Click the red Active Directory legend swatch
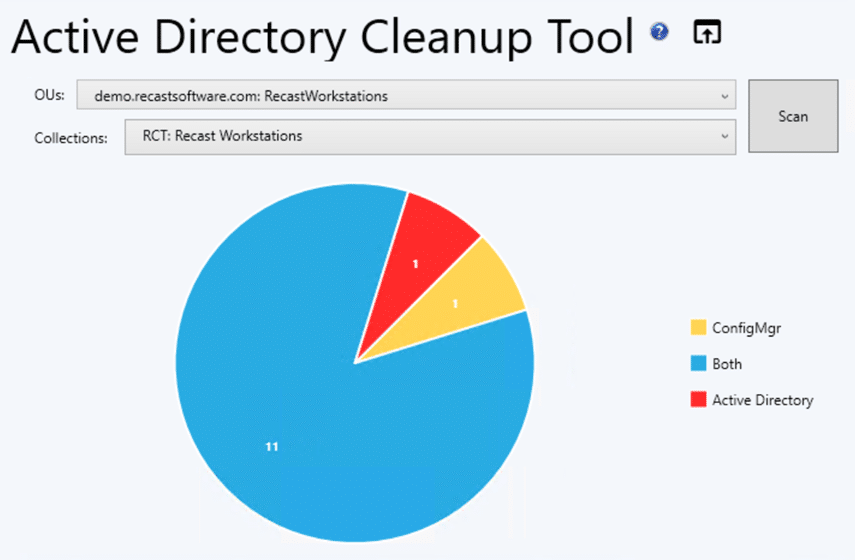The width and height of the screenshot is (855, 560). pos(698,400)
